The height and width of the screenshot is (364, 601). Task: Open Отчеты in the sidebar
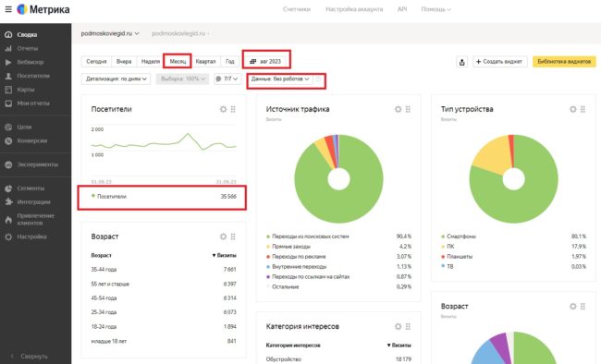click(27, 48)
